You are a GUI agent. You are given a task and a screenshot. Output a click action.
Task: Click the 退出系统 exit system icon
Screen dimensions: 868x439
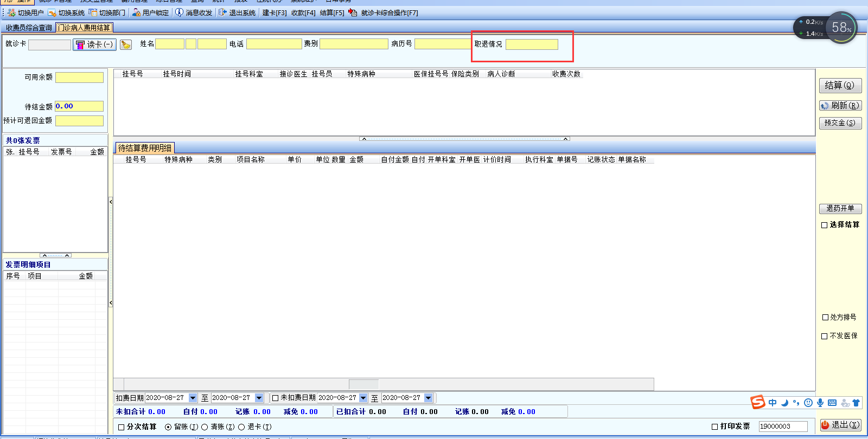(x=222, y=12)
